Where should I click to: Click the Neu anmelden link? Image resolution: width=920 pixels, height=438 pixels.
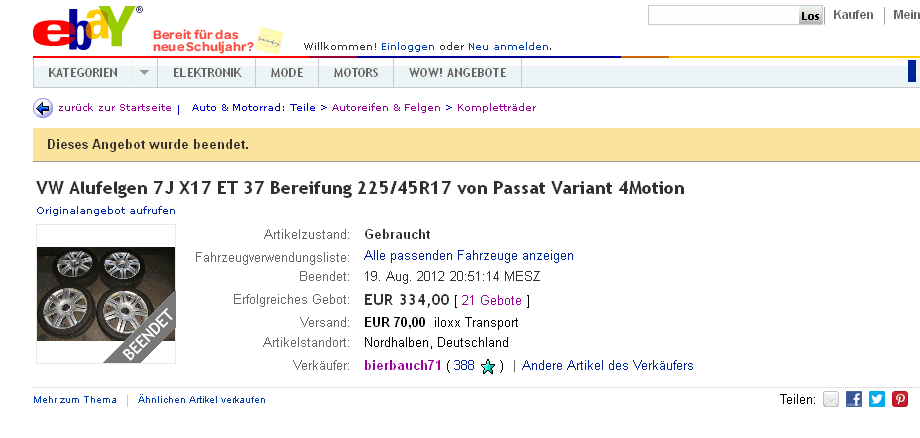pyautogui.click(x=509, y=47)
